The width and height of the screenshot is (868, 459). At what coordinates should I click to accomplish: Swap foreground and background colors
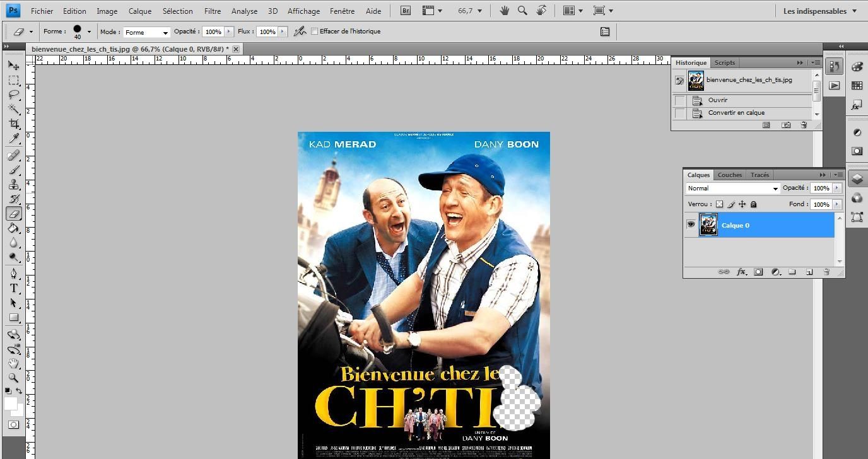(x=20, y=391)
